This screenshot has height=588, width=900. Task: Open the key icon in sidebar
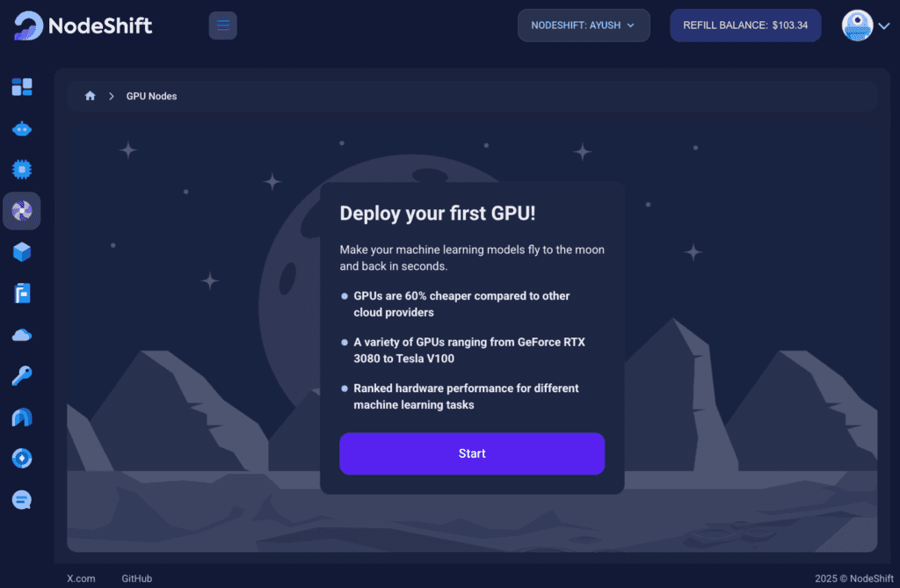tap(22, 376)
